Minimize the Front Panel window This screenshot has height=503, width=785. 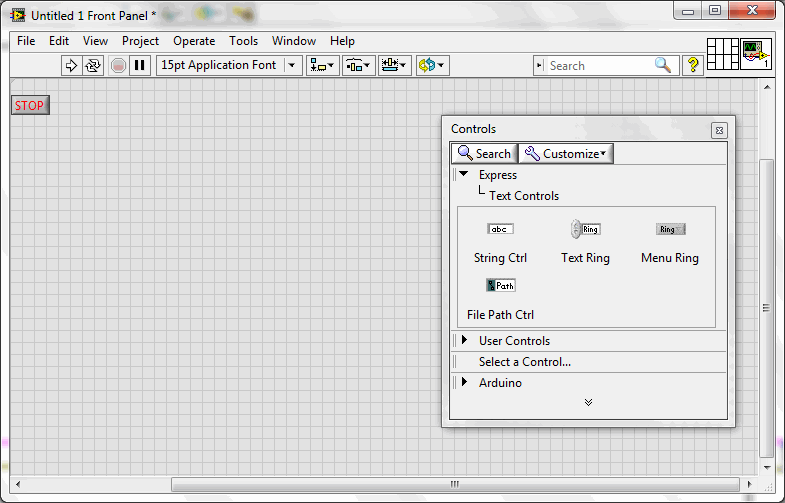tap(688, 11)
